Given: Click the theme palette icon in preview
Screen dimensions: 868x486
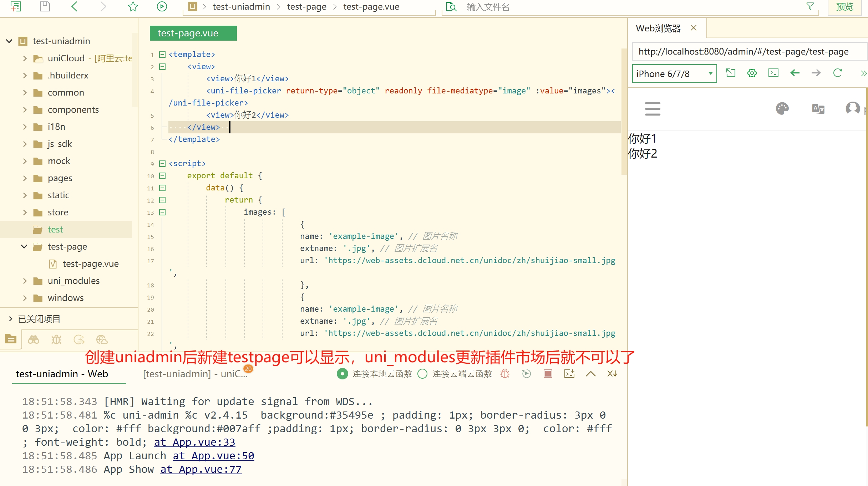Looking at the screenshot, I should click(782, 108).
